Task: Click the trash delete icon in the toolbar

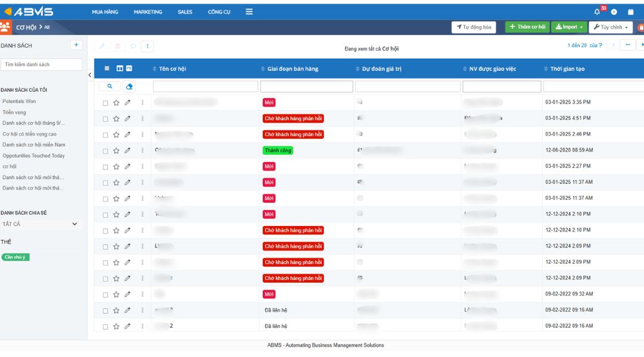Action: (x=118, y=45)
